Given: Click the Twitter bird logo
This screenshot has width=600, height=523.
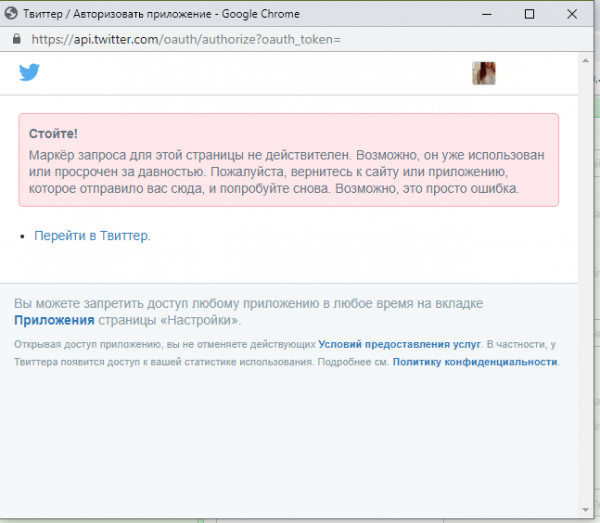Looking at the screenshot, I should pos(29,72).
